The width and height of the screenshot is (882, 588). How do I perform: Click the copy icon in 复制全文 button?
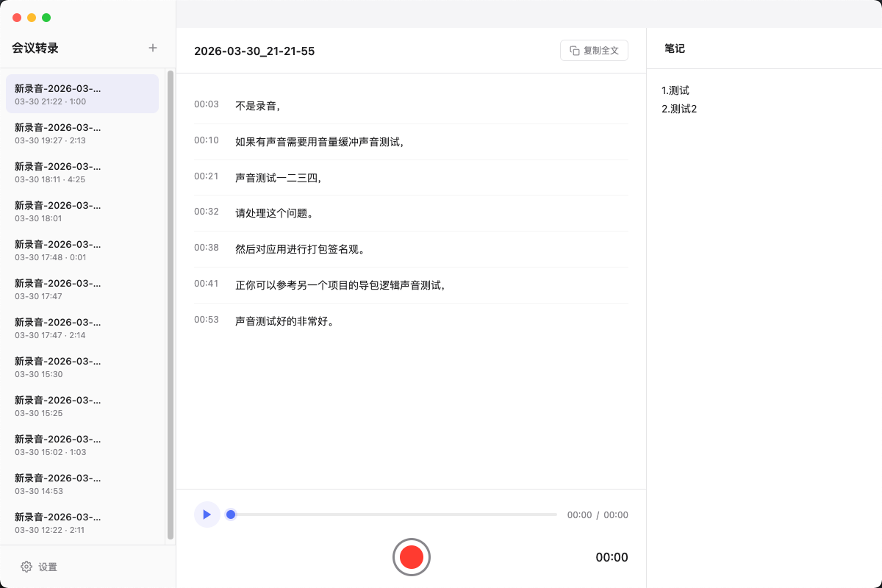573,50
